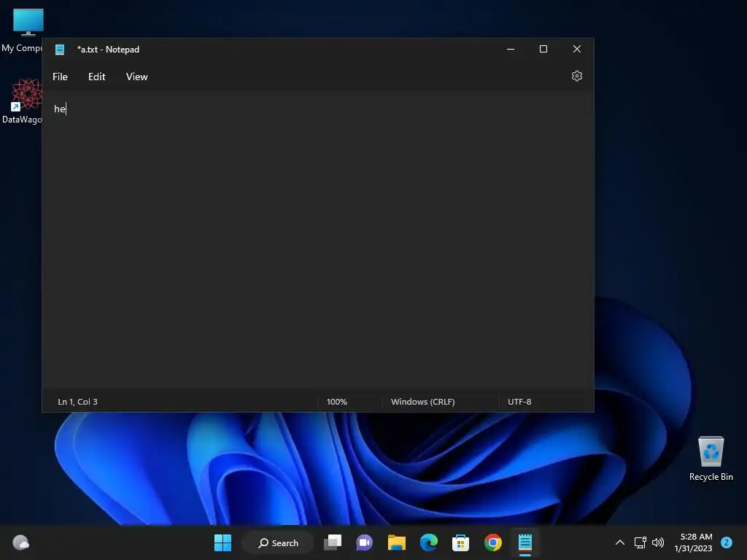The image size is (747, 560).
Task: Click the Notepad icon in taskbar
Action: coord(525,542)
